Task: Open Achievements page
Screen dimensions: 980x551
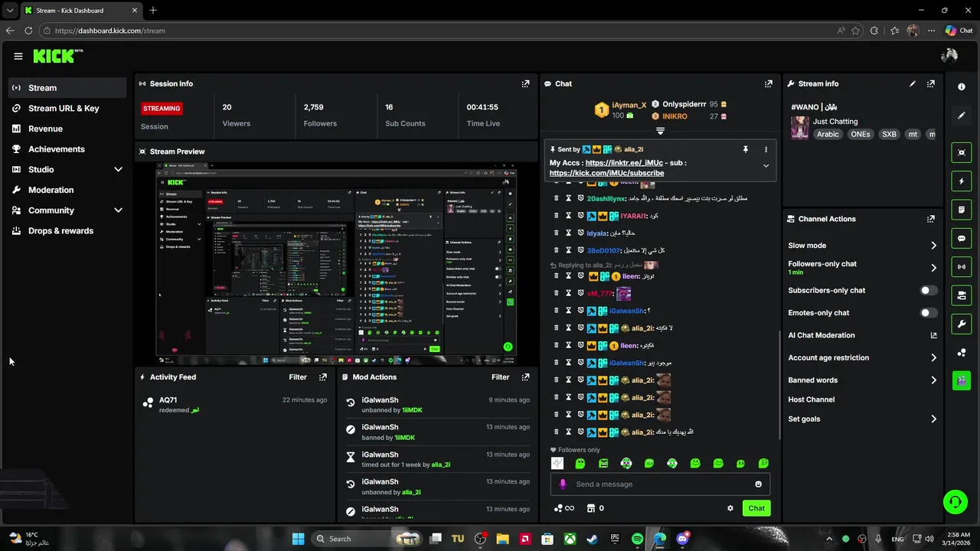Action: (x=67, y=149)
